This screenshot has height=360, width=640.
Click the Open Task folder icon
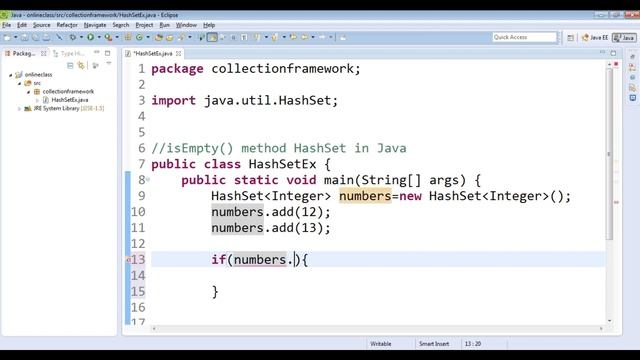(169, 37)
